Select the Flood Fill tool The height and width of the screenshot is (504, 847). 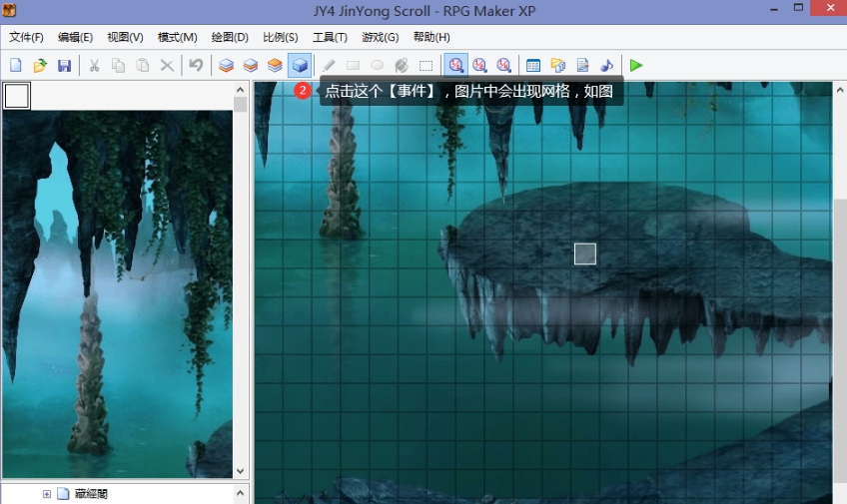402,65
